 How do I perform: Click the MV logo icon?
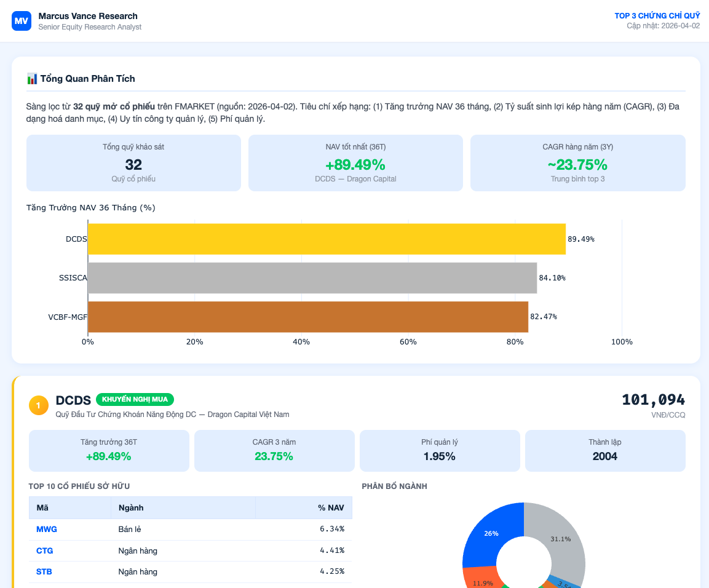tap(21, 21)
